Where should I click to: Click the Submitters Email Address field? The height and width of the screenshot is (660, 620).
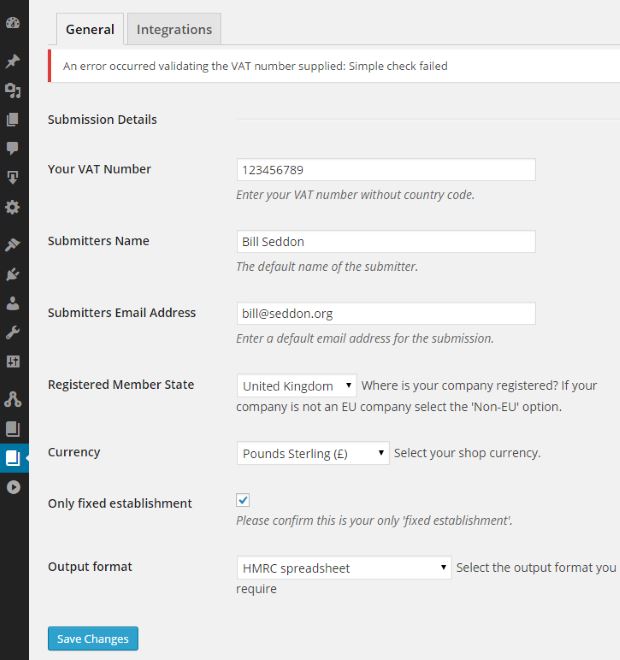pyautogui.click(x=386, y=314)
